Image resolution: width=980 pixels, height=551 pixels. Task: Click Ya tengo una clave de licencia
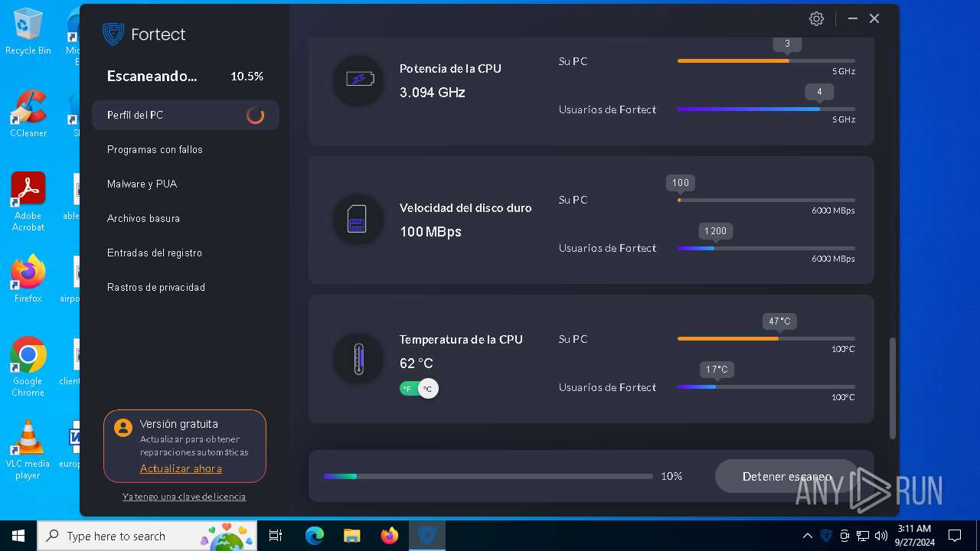184,497
